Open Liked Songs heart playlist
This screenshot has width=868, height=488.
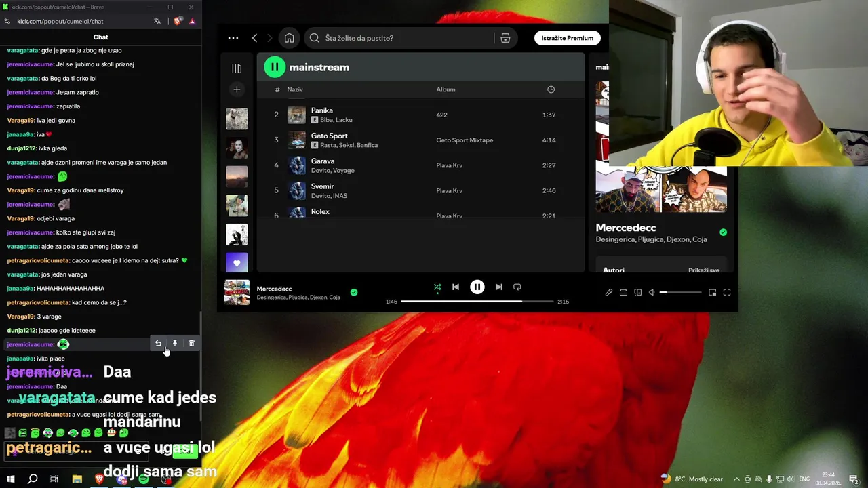237,263
